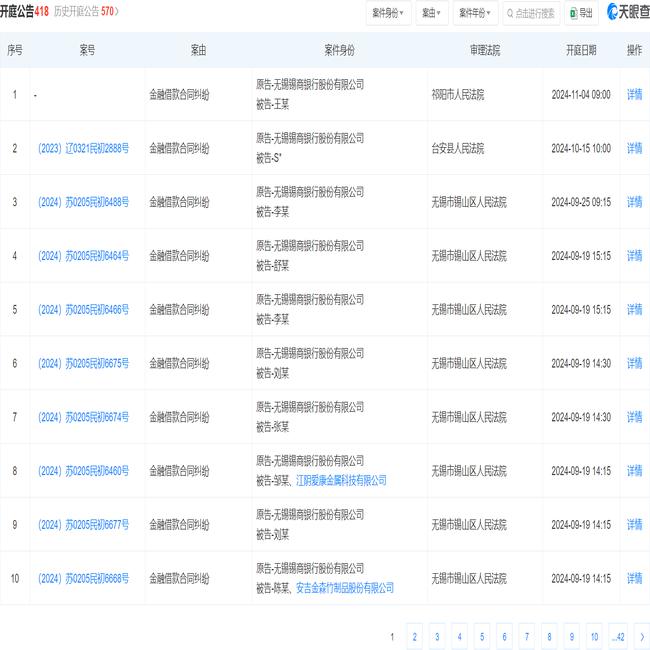
Task: Open the 案由 filter dropdown
Action: coord(432,13)
